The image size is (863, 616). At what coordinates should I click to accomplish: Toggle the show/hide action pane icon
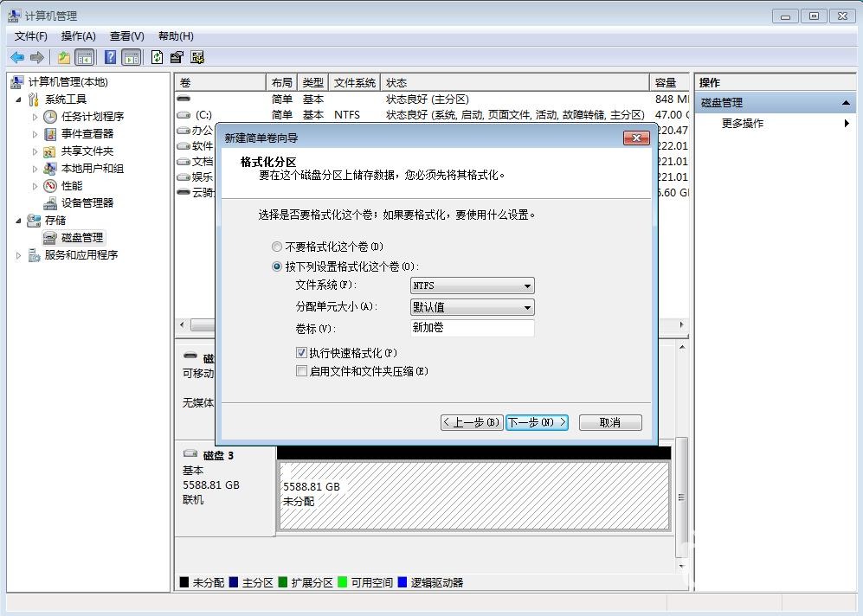(131, 57)
